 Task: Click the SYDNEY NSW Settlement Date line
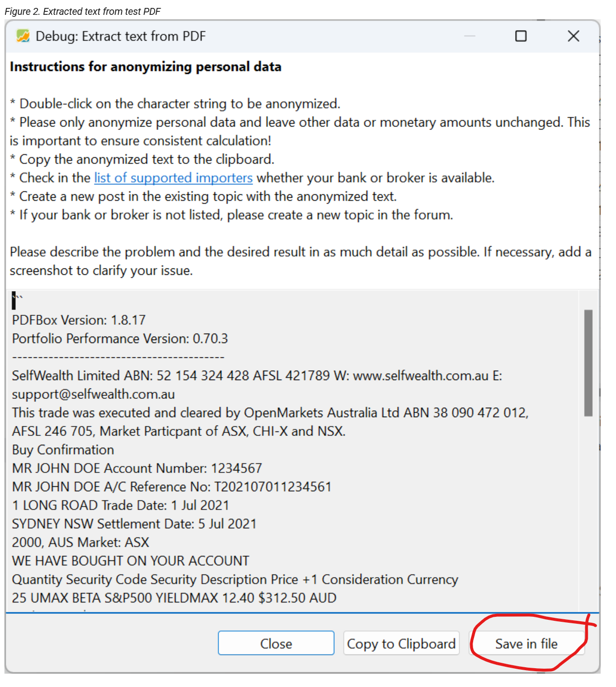click(134, 524)
